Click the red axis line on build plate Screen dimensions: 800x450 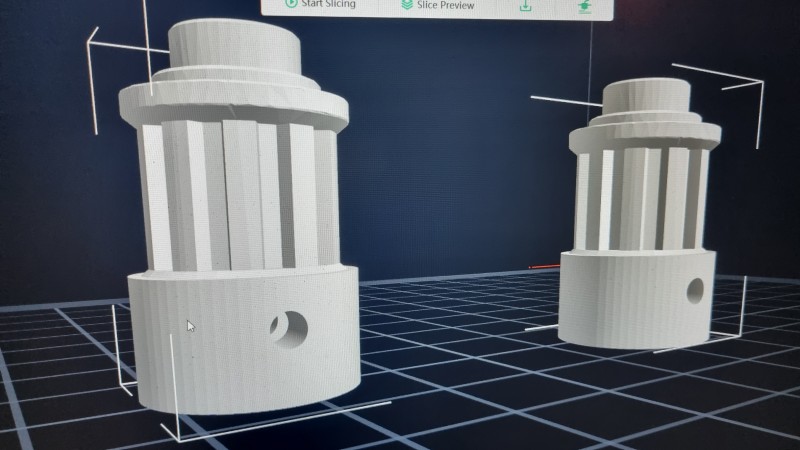tap(545, 267)
